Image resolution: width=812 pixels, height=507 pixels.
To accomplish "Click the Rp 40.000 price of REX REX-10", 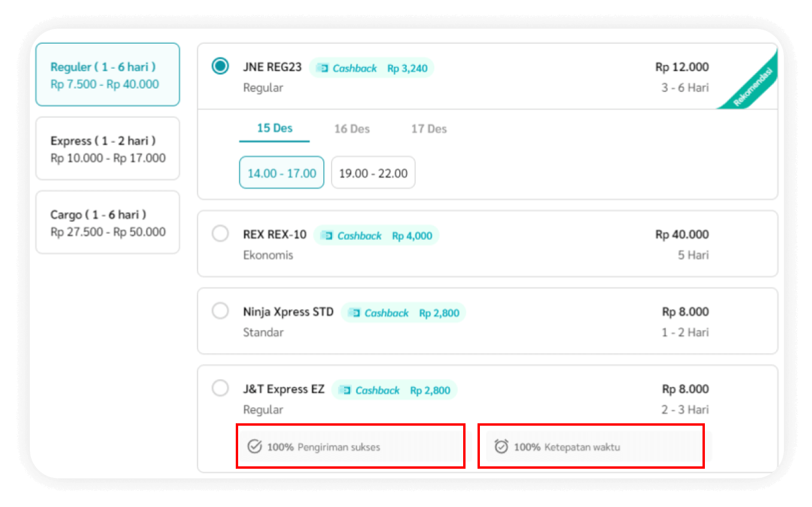I will pyautogui.click(x=682, y=234).
